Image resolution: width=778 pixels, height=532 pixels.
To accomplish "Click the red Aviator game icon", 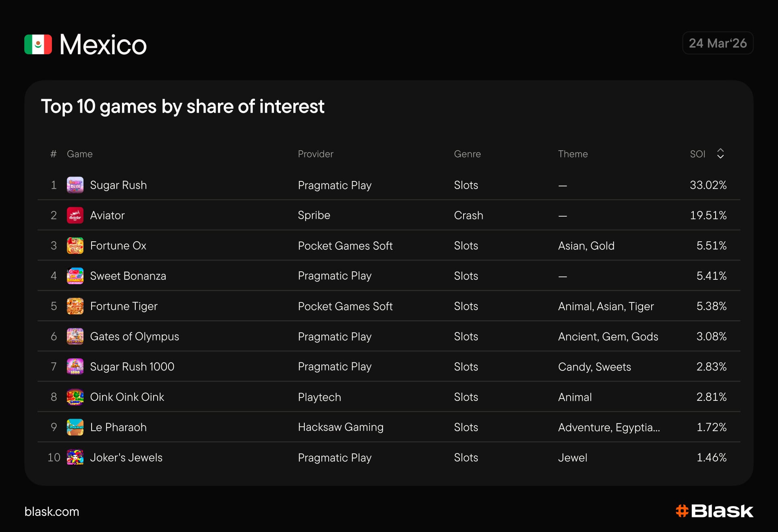I will point(75,215).
